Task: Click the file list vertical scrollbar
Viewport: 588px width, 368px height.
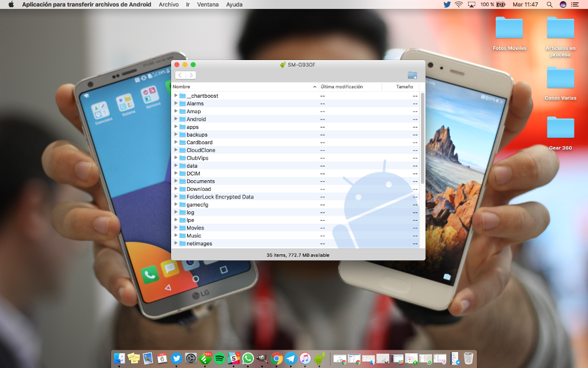Action: click(x=422, y=138)
